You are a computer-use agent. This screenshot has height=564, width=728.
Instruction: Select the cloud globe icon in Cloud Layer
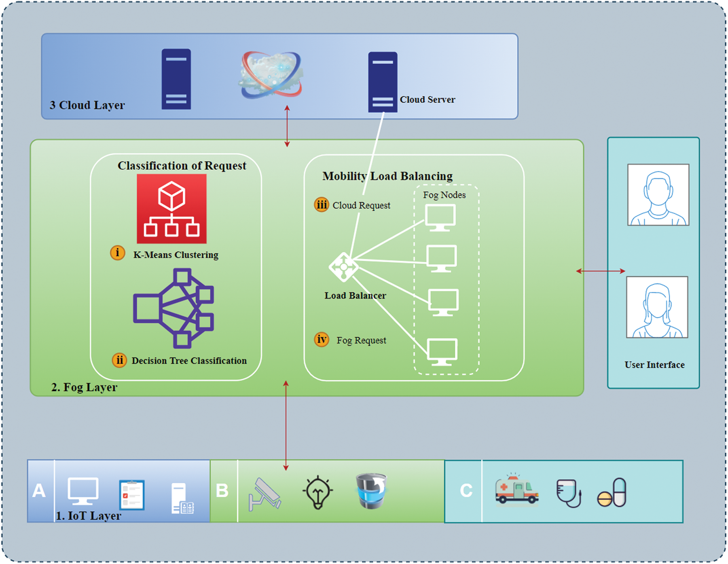click(271, 75)
